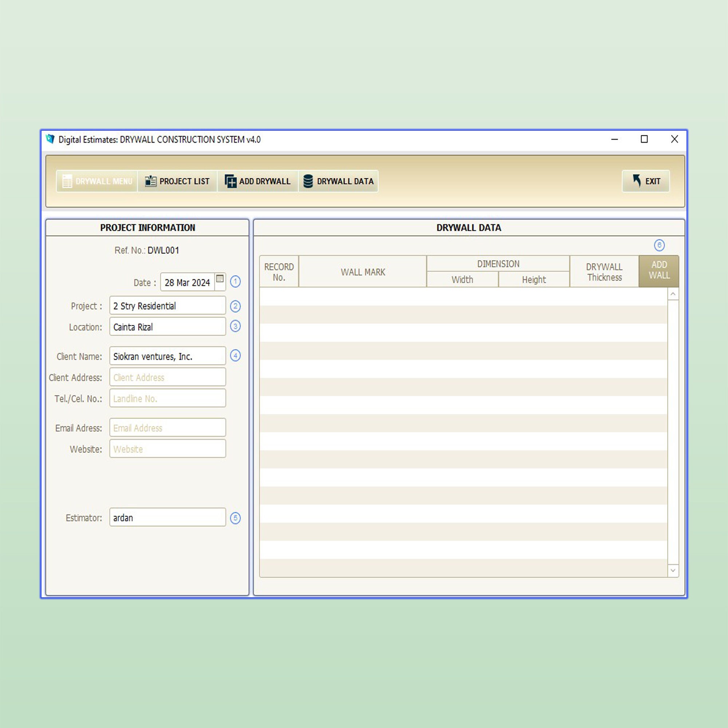Image resolution: width=728 pixels, height=728 pixels.
Task: Click the Email Address input field
Action: [167, 428]
